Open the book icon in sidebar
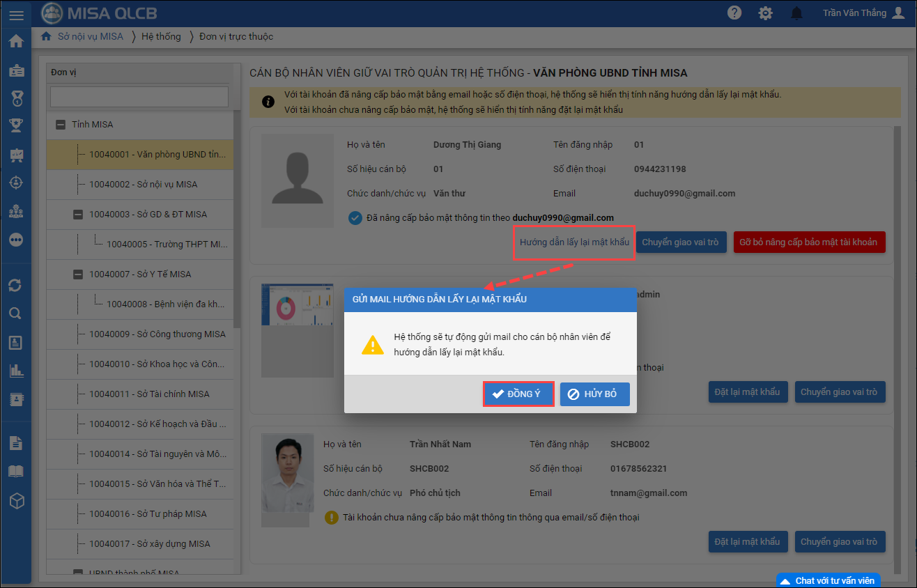This screenshot has width=917, height=588. 15,472
